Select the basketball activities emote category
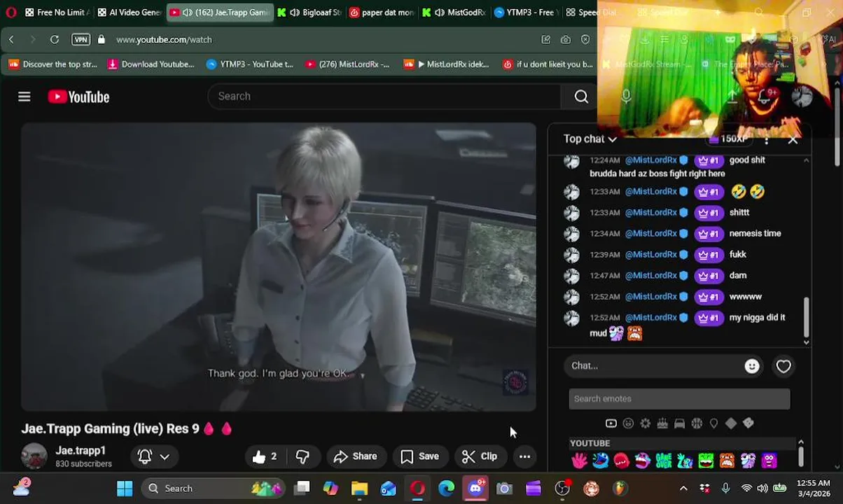The image size is (843, 504). click(697, 423)
